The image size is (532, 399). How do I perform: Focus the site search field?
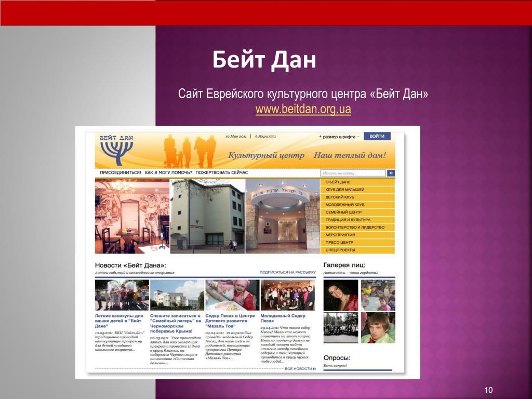[x=353, y=173]
